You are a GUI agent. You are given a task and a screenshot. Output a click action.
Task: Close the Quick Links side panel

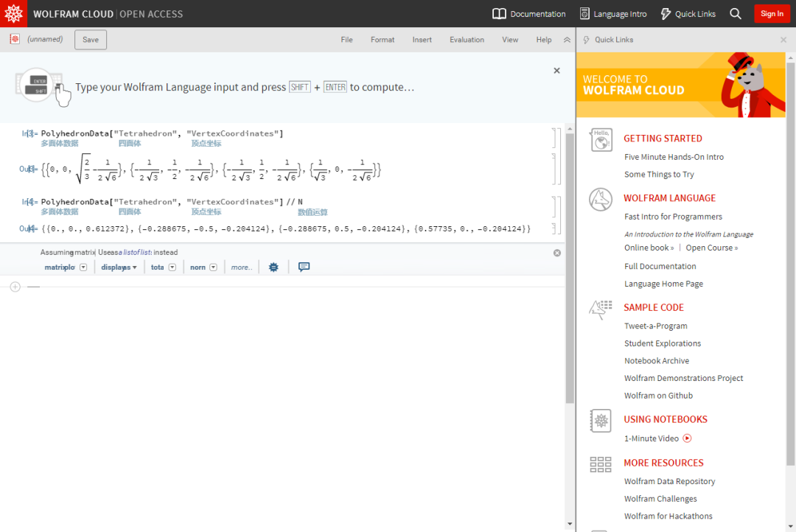[783, 40]
